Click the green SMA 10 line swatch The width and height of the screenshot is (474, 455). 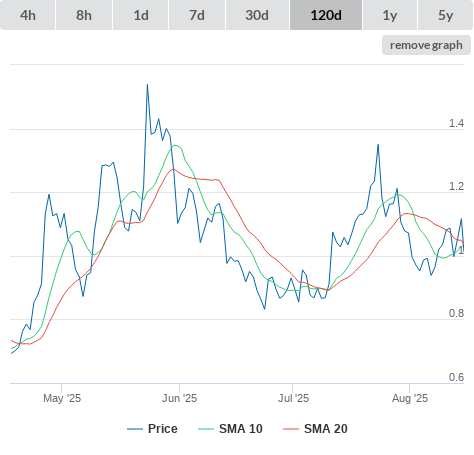(x=206, y=429)
